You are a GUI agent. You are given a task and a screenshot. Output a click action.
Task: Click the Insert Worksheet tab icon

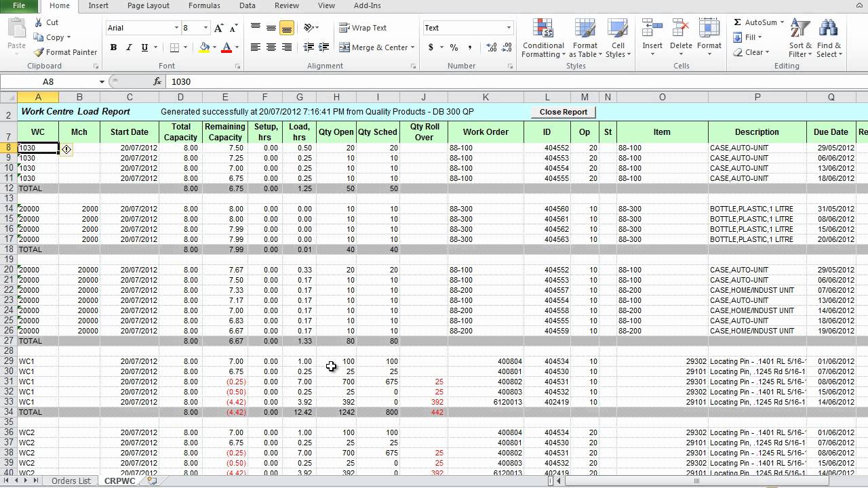pos(152,481)
